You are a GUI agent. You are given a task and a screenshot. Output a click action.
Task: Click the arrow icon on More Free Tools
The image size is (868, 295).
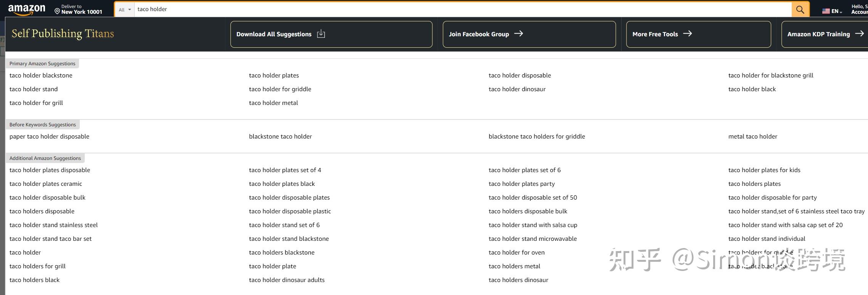point(687,34)
